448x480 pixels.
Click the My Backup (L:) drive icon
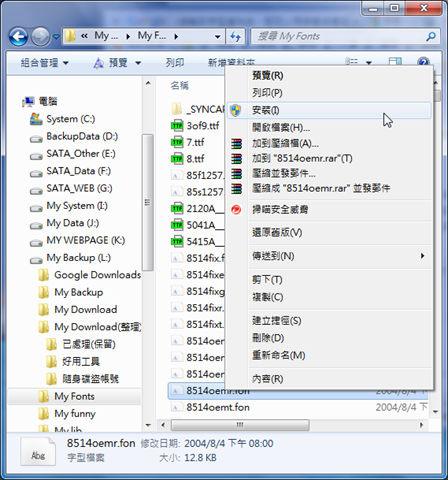[36, 260]
